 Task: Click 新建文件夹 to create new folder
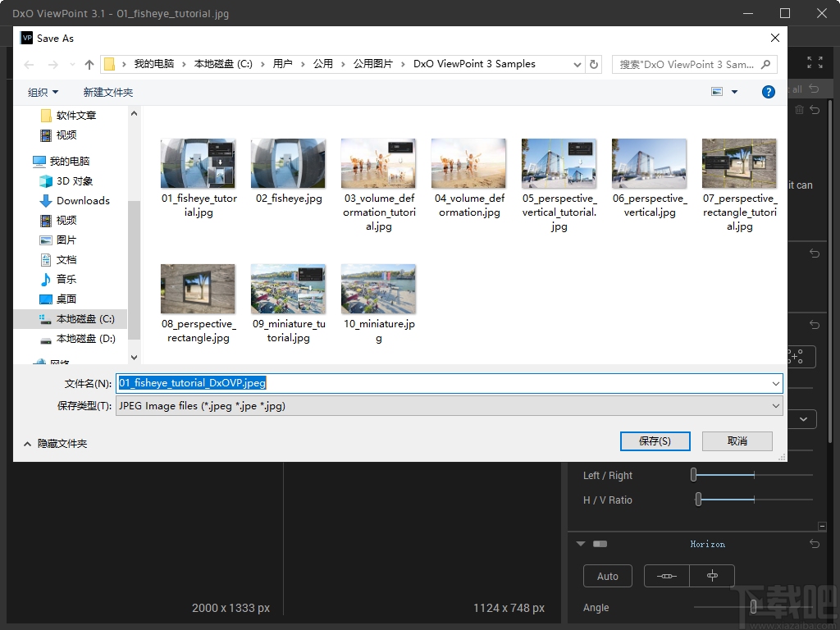107,93
